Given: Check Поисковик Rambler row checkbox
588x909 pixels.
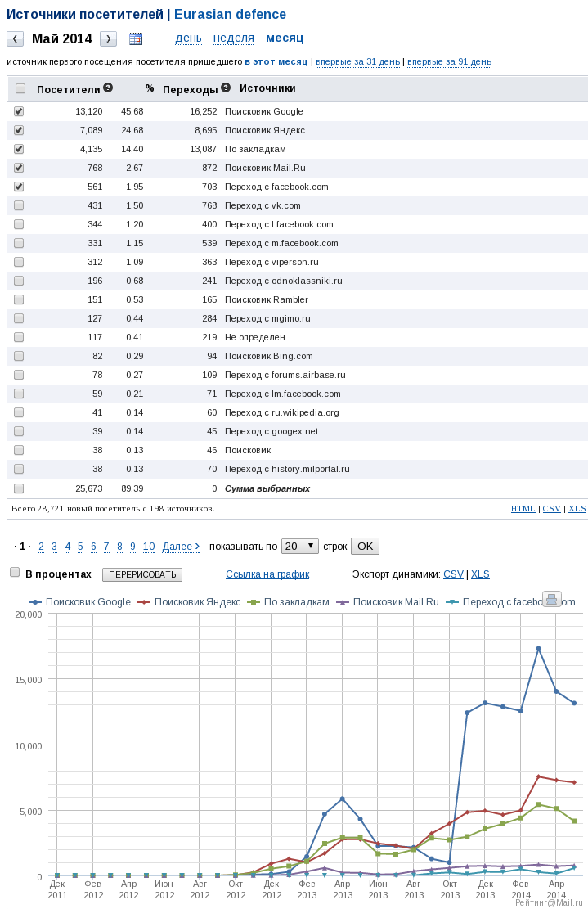Looking at the screenshot, I should [x=19, y=299].
